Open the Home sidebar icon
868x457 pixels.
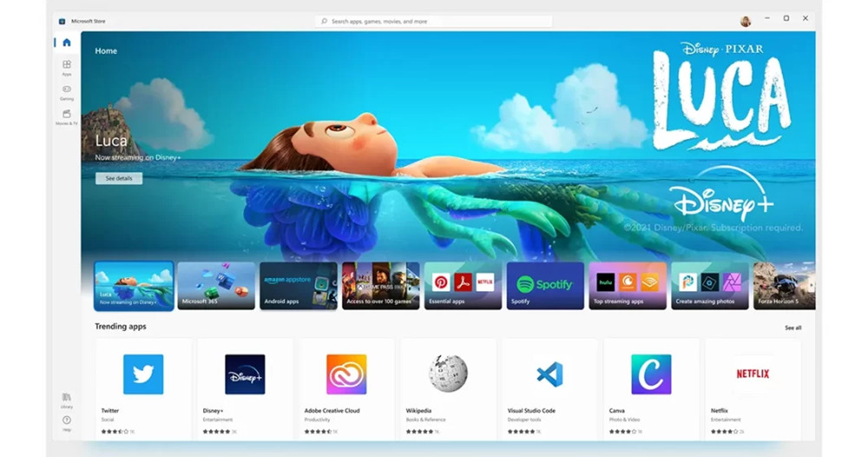tap(67, 43)
